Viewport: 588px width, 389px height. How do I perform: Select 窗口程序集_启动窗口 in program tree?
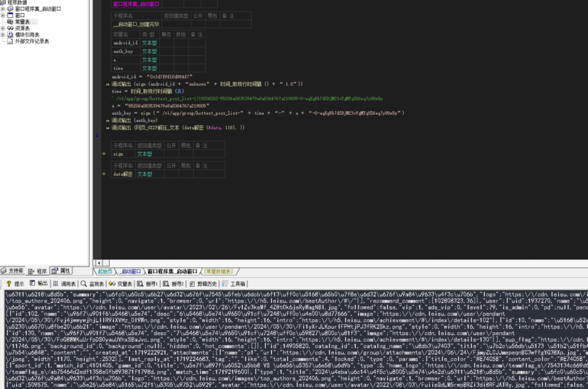click(38, 9)
